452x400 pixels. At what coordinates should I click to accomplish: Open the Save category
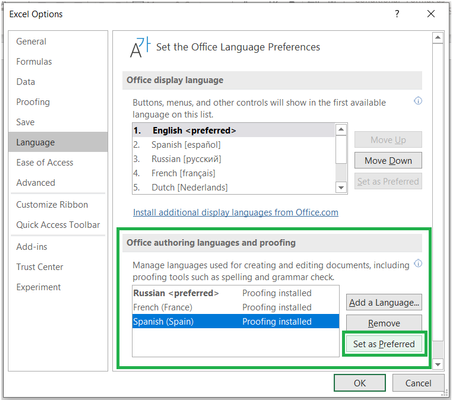tap(58, 122)
